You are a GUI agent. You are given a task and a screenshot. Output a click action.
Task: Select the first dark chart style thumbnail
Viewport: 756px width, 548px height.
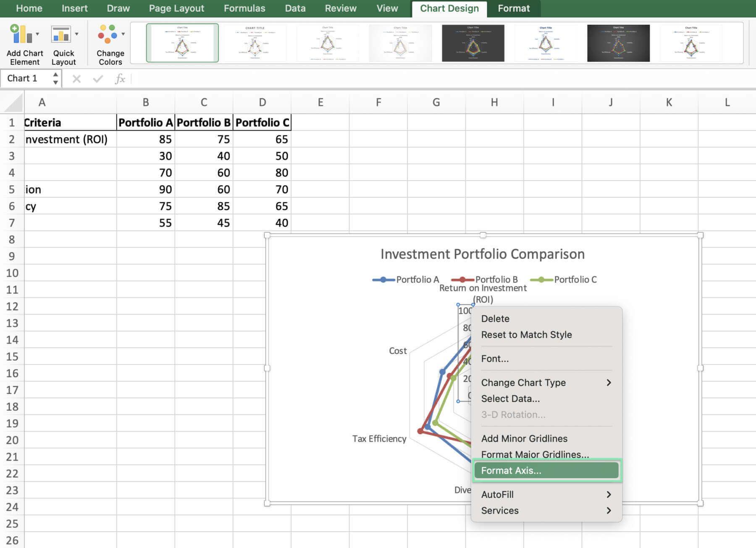coord(473,43)
